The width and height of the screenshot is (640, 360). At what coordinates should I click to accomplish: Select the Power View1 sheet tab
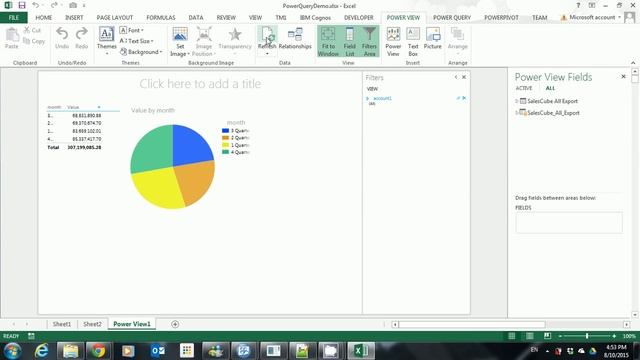(x=132, y=324)
